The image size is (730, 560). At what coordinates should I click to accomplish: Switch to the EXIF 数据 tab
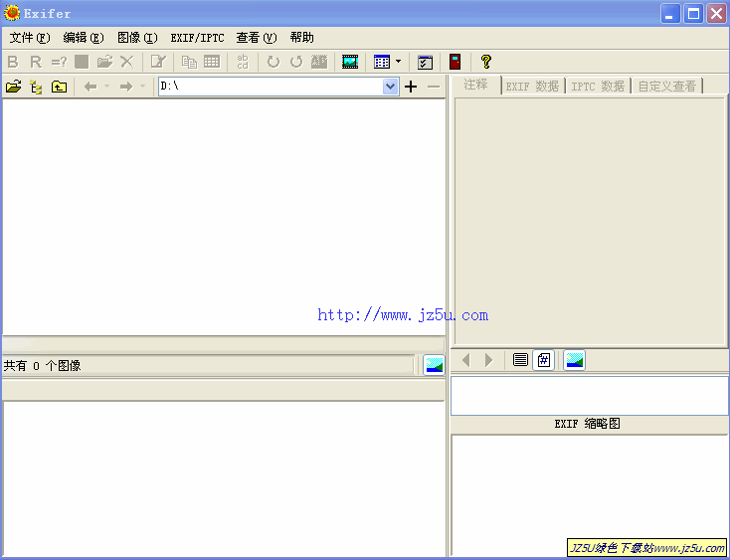click(532, 87)
